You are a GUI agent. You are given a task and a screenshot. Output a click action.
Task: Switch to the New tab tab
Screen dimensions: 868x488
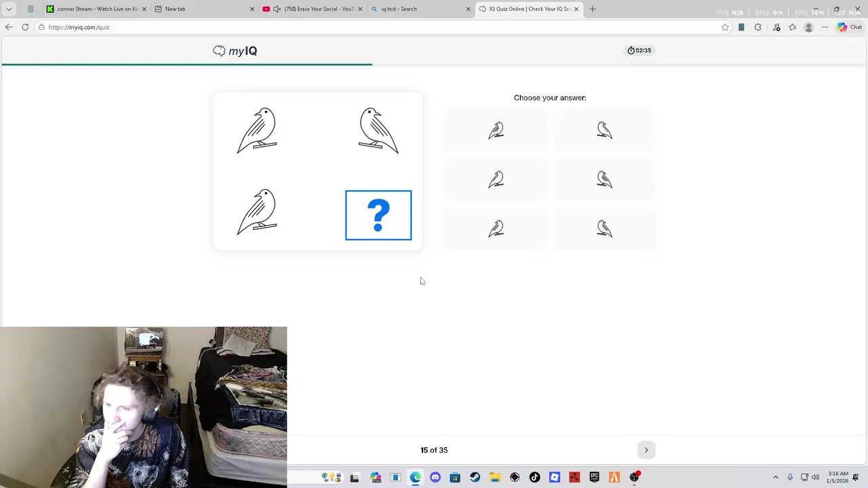point(203,9)
